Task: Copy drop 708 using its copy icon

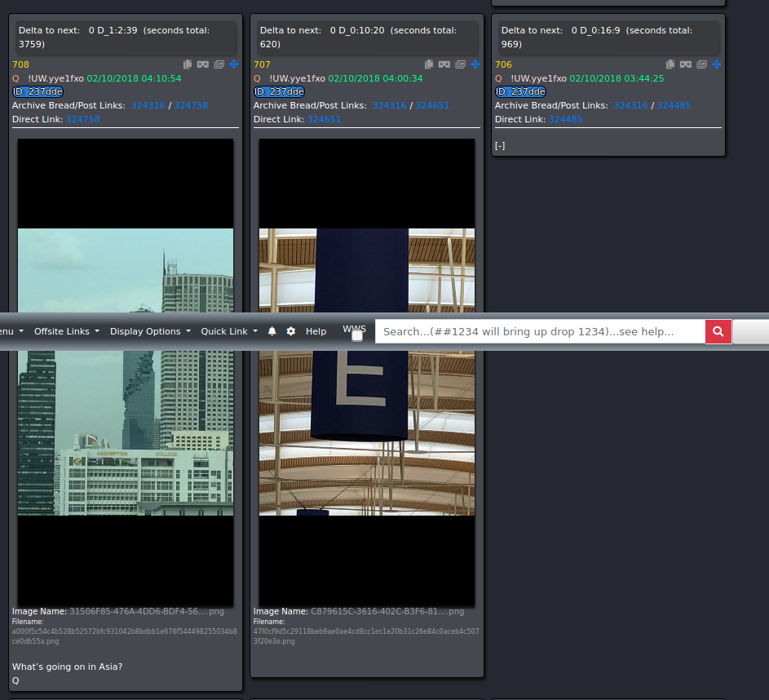Action: point(188,64)
